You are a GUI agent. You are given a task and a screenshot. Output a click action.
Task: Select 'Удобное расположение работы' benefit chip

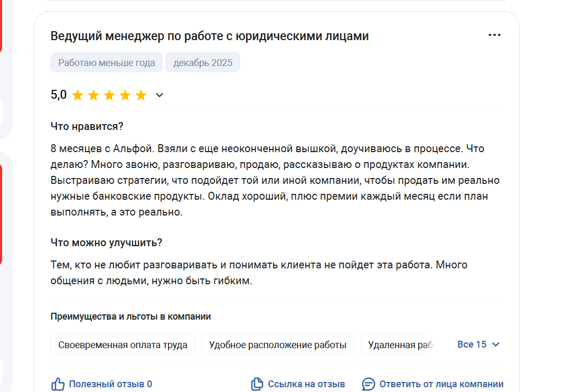[278, 345]
